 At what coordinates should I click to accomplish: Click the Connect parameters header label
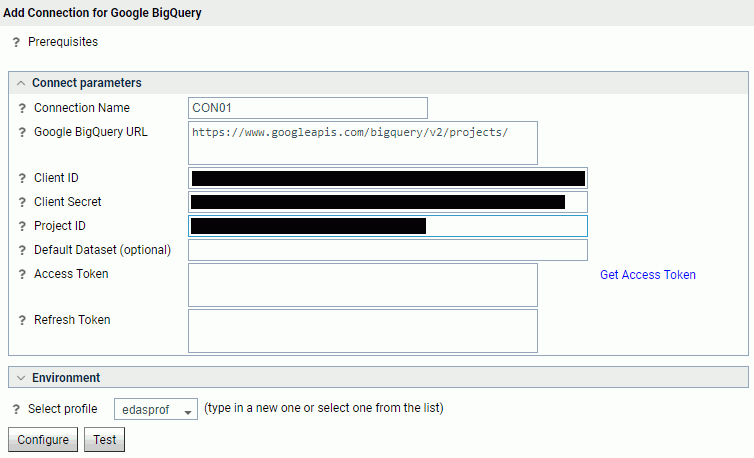pos(87,83)
